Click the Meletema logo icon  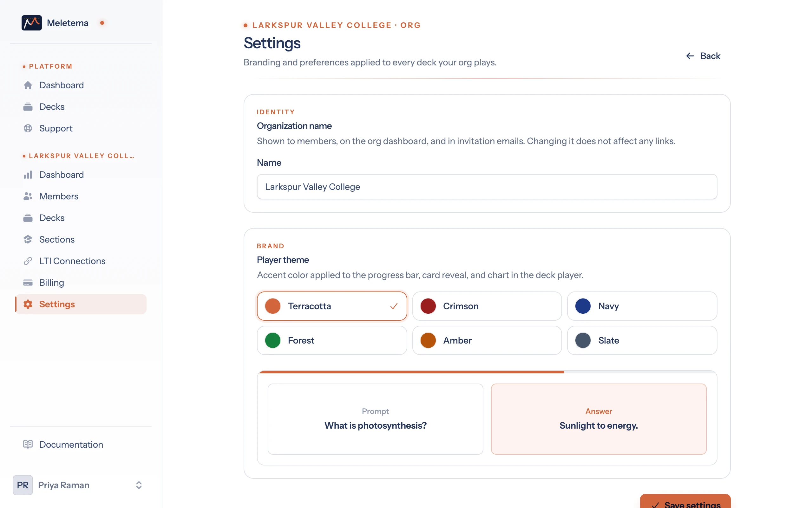click(31, 23)
